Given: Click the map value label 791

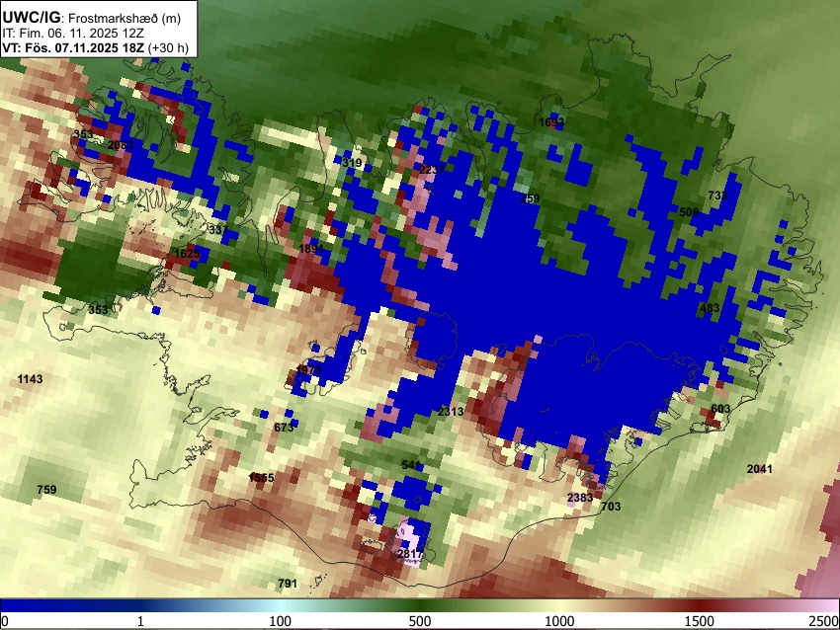Looking at the screenshot, I should pos(288,584).
